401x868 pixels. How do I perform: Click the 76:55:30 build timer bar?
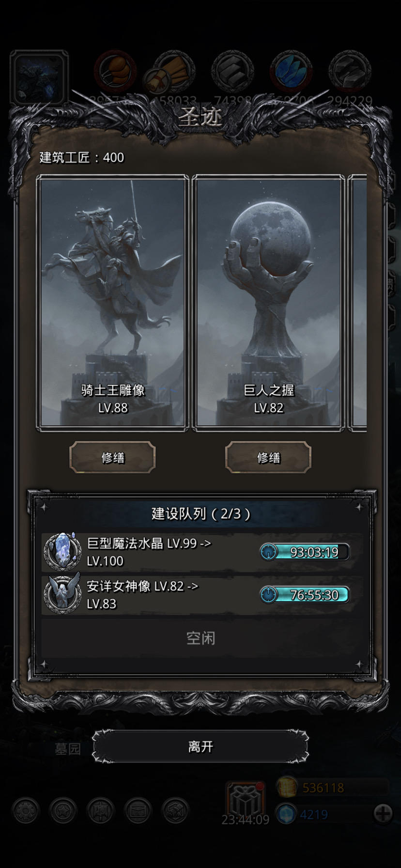coord(305,594)
